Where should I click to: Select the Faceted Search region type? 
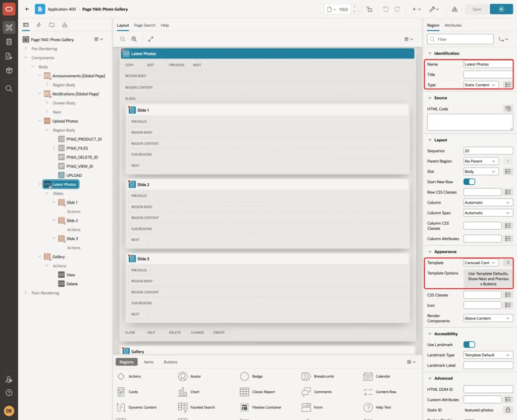pyautogui.click(x=196, y=407)
